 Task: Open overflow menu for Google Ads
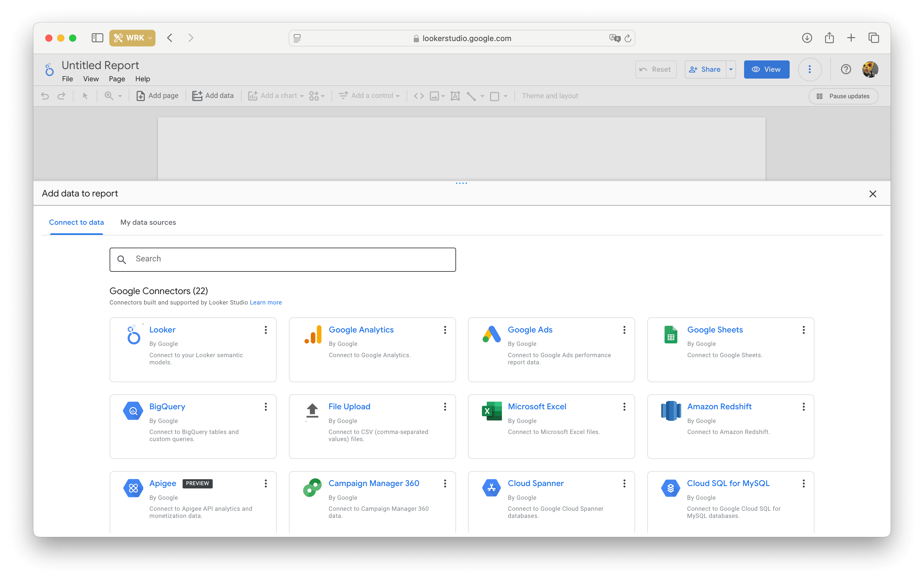pyautogui.click(x=624, y=329)
